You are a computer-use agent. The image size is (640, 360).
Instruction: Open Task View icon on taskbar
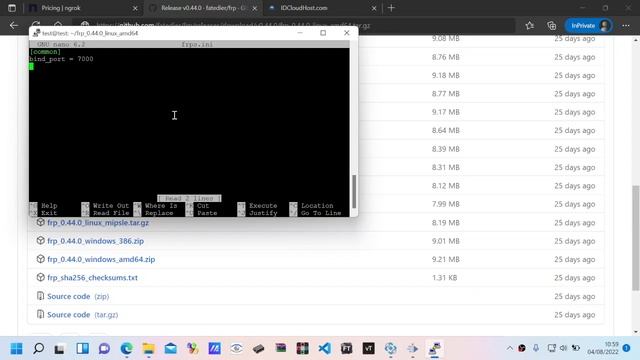click(60, 349)
